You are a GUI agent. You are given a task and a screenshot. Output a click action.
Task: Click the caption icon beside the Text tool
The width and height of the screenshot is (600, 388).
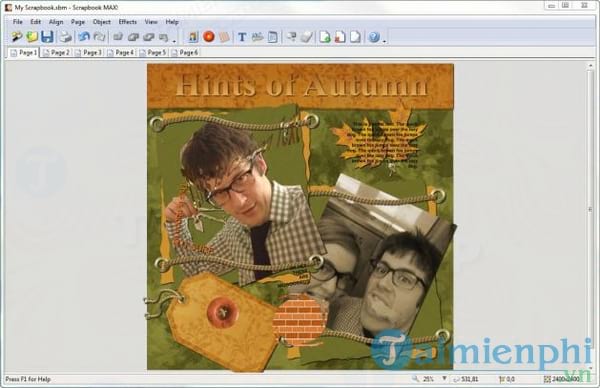[x=257, y=37]
